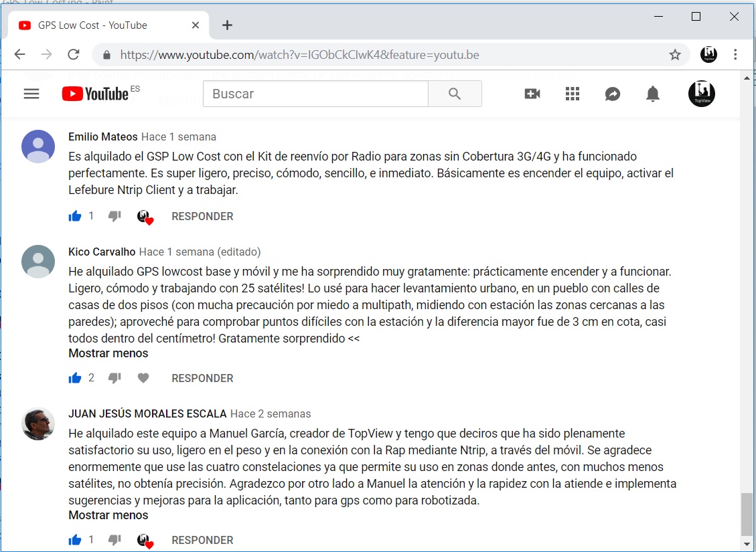Click the page scrollbar down arrow
This screenshot has height=552, width=756.
747,544
